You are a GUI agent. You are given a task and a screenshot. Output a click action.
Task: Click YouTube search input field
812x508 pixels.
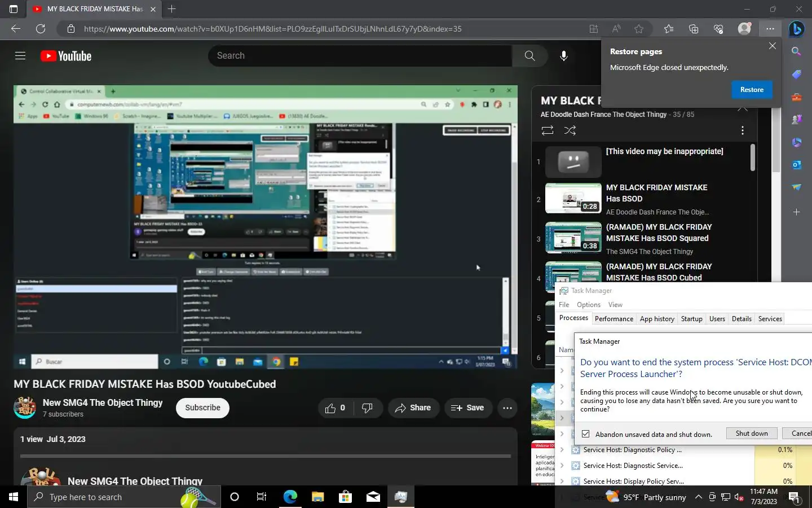coord(360,56)
